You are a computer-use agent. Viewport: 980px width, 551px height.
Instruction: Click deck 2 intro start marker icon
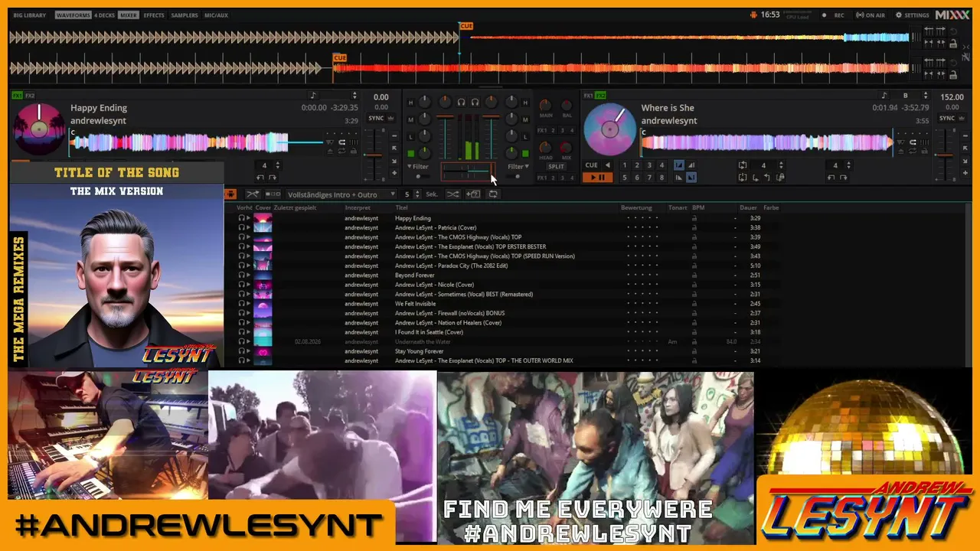(x=679, y=165)
